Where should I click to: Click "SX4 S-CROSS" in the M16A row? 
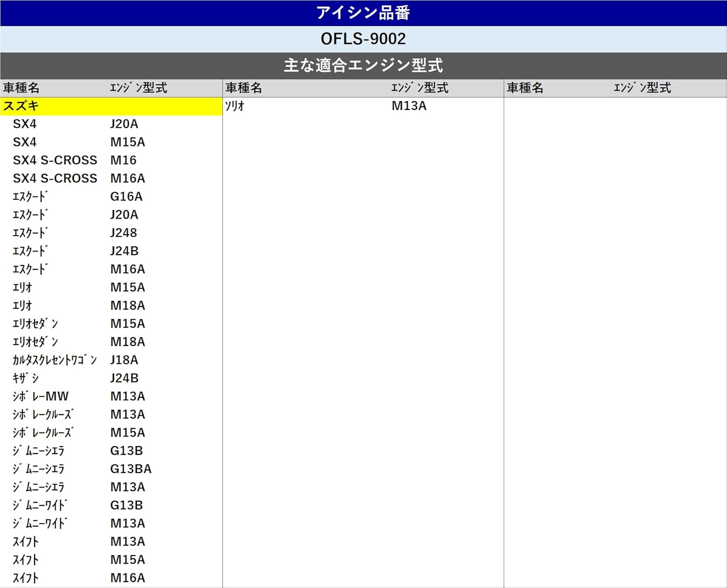point(55,178)
